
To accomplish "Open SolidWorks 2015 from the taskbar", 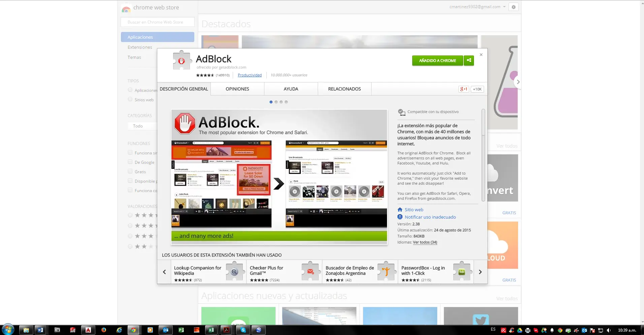I will 73,330.
